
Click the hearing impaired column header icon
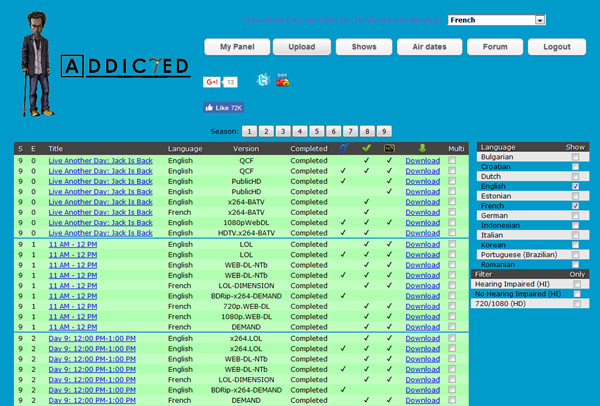click(x=343, y=148)
